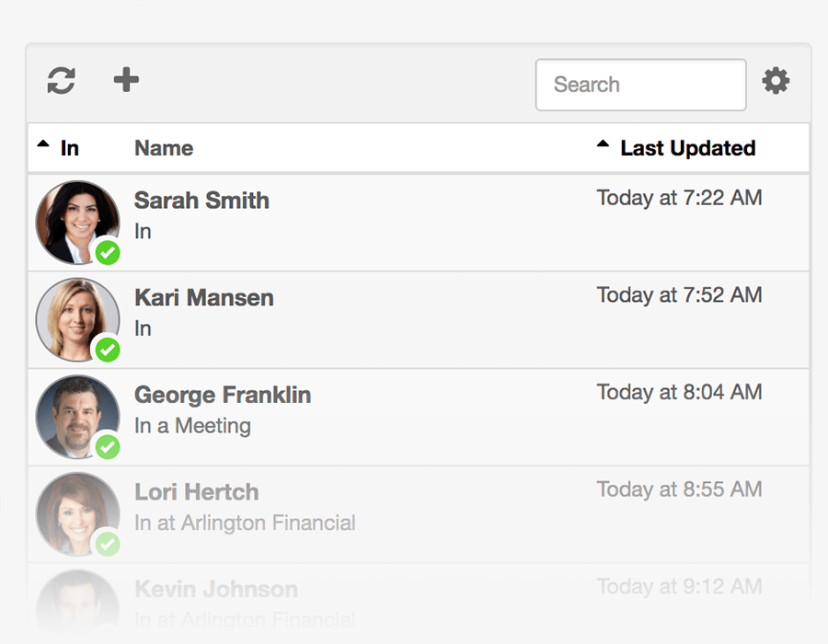Viewport: 828px width, 644px height.
Task: Click Kari Mansen's green check badge
Action: click(108, 351)
